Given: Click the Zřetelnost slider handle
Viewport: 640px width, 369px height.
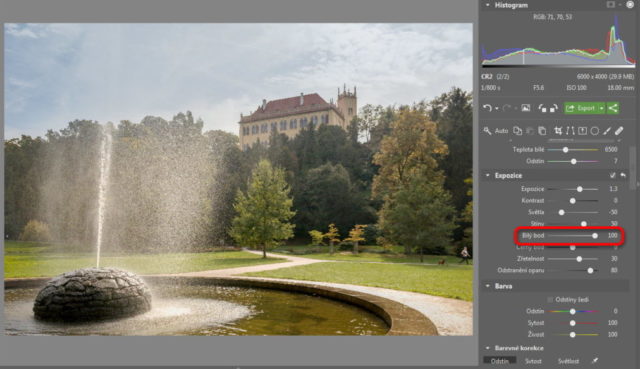Looking at the screenshot, I should point(579,259).
